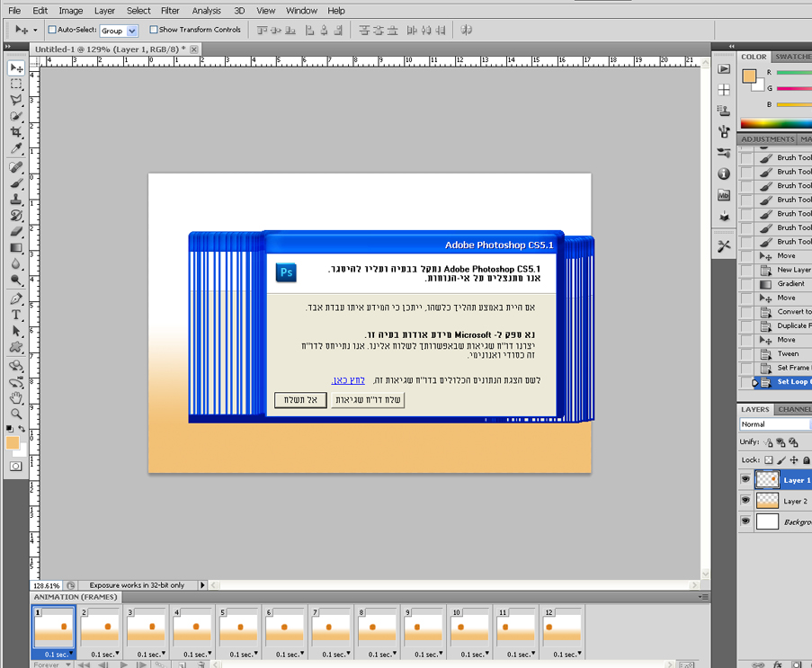This screenshot has width=812, height=668.
Task: Toggle Lock all padlock icon
Action: (807, 459)
